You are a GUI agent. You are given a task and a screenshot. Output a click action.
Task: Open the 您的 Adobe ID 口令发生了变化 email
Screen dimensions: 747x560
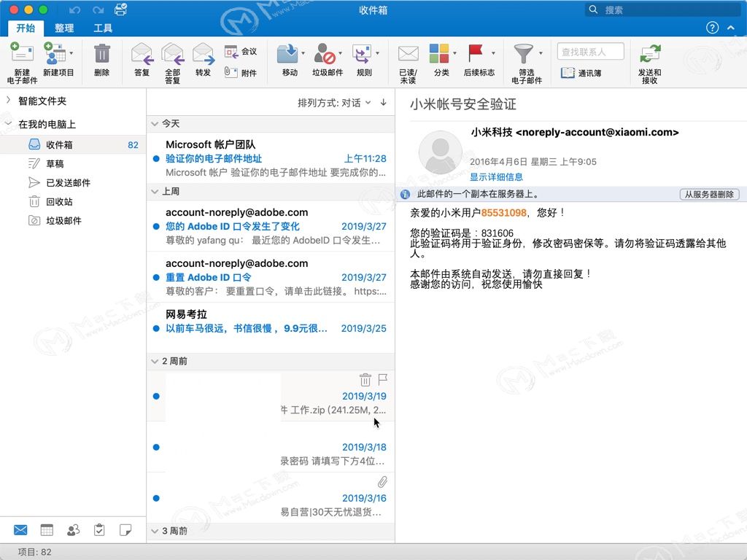point(271,226)
